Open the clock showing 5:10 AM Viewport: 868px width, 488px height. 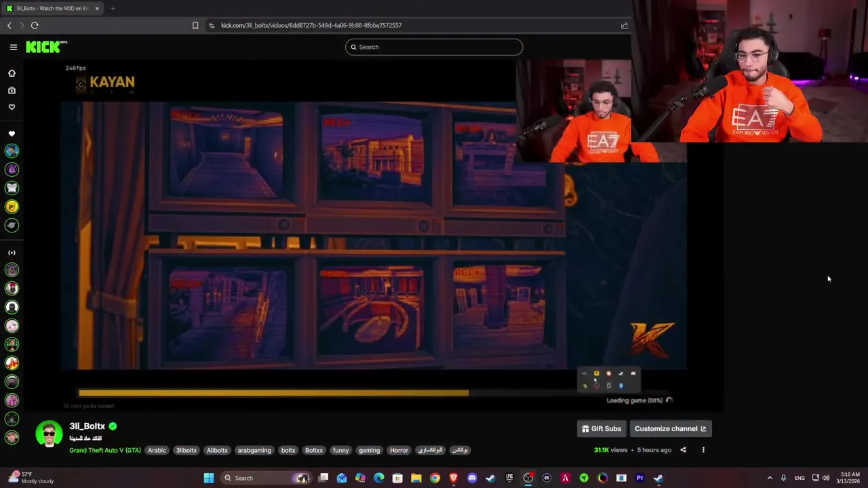tap(850, 478)
